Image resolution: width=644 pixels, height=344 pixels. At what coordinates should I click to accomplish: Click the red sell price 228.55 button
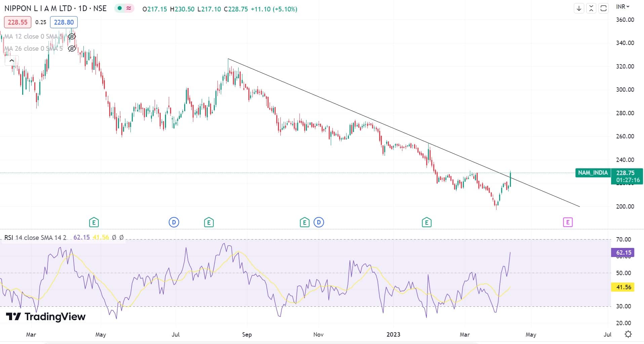17,22
